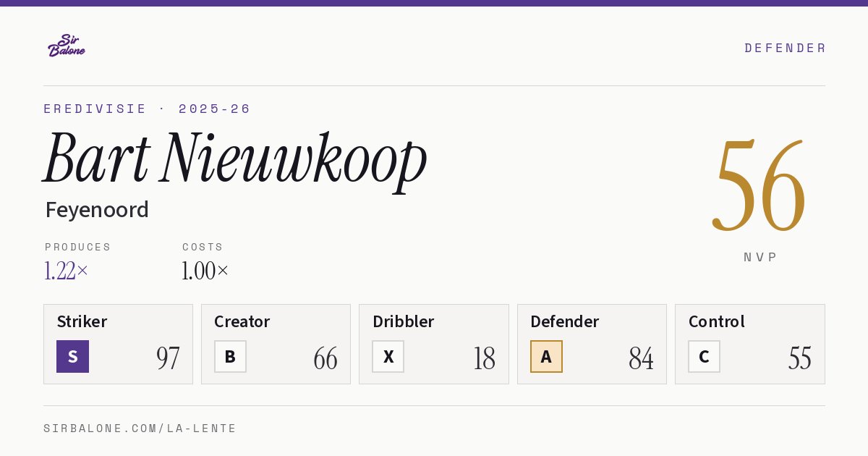Click the NVP label under the score
868x456 pixels.
[x=760, y=257]
